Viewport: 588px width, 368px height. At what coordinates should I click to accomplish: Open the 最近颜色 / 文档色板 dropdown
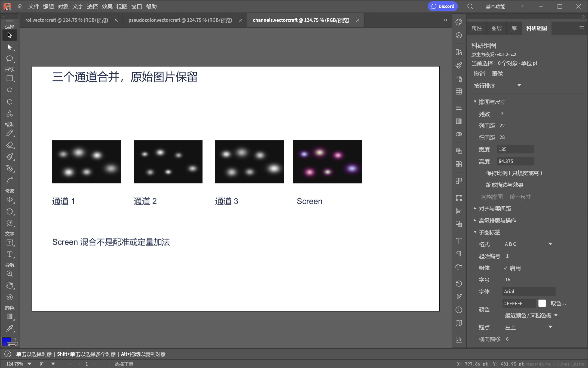(x=531, y=315)
